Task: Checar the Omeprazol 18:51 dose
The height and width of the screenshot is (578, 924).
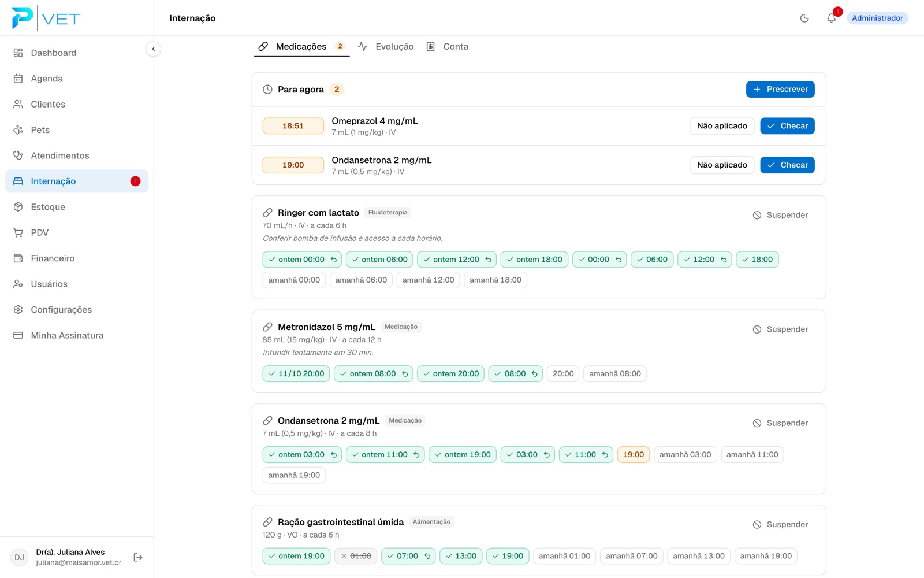Action: (787, 125)
